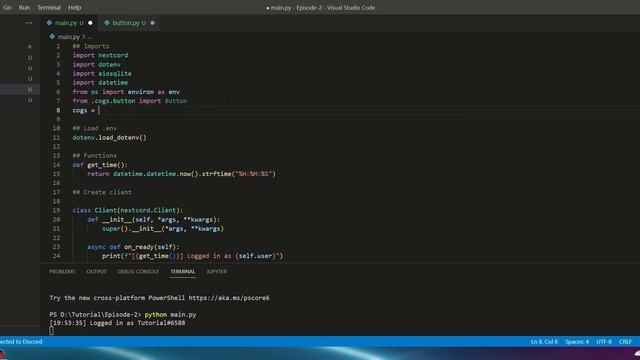Click 'python main.py' command in terminal
The height and width of the screenshot is (360, 640).
click(170, 315)
